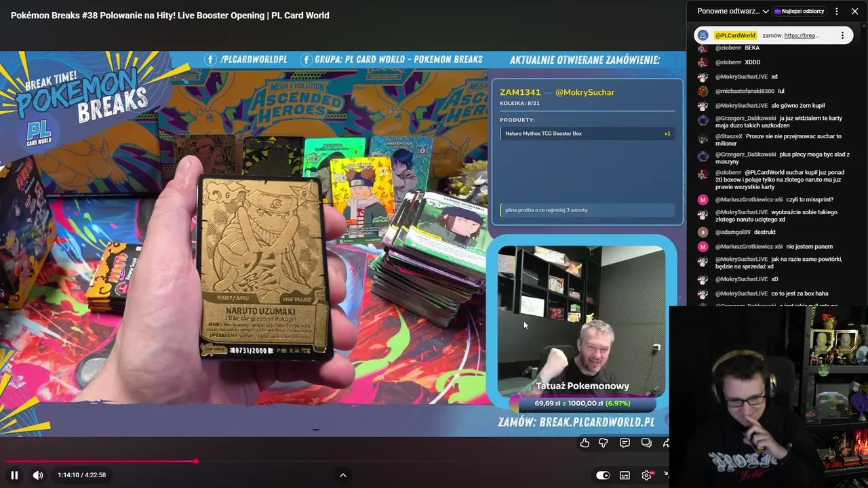This screenshot has height=488, width=868.
Task: Open the chat replay mode dropdown
Action: click(x=733, y=12)
